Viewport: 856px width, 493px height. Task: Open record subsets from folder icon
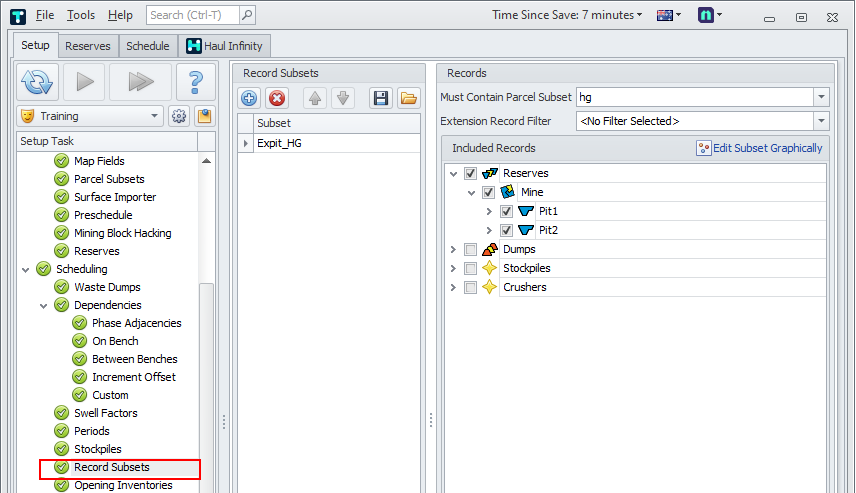pyautogui.click(x=408, y=98)
